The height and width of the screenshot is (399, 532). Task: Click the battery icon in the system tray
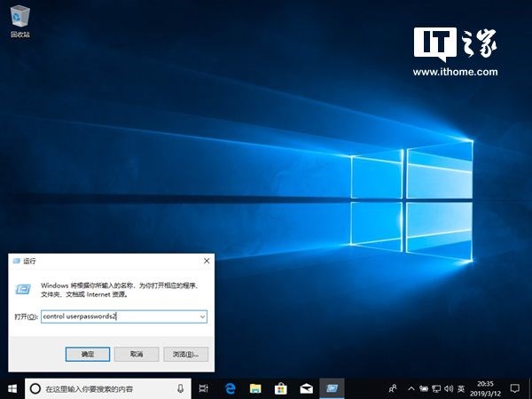tap(424, 388)
